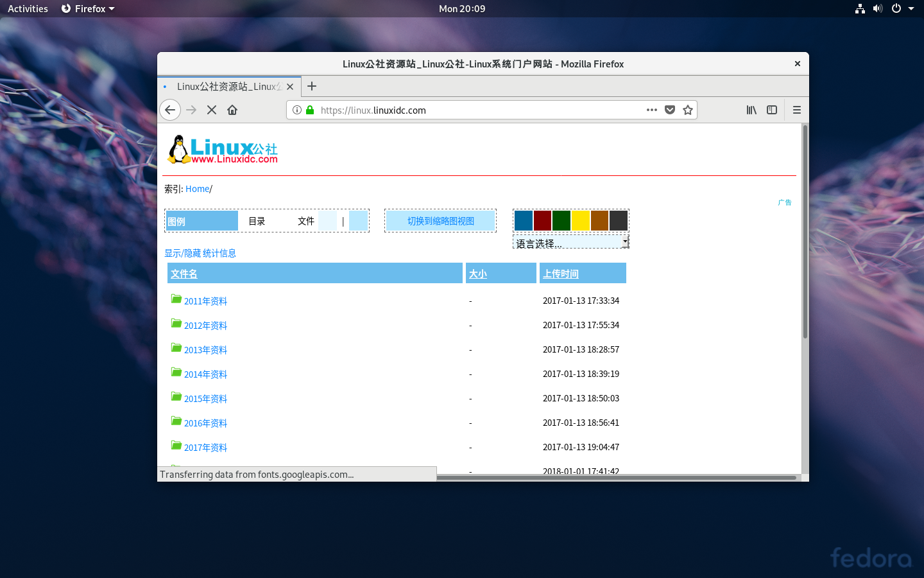Screen dimensions: 924x578
Task: Toggle the tracking protection shield
Action: tap(670, 110)
